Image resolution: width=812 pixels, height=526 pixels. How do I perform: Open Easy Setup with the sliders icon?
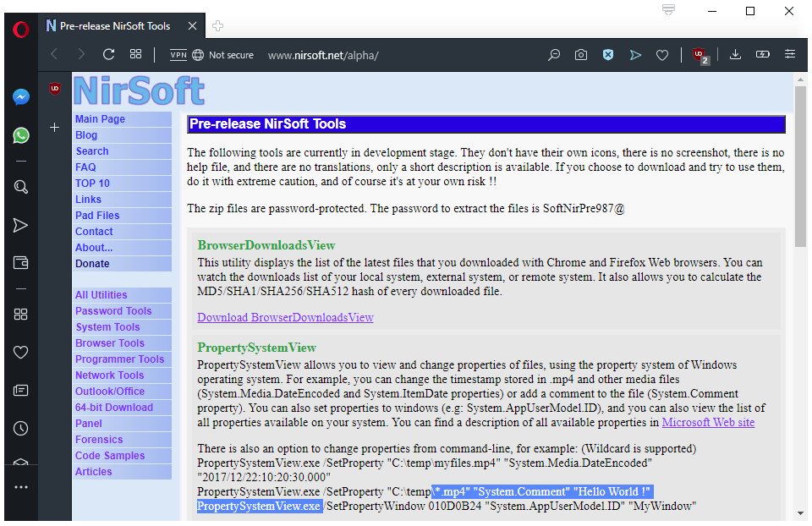[x=789, y=54]
